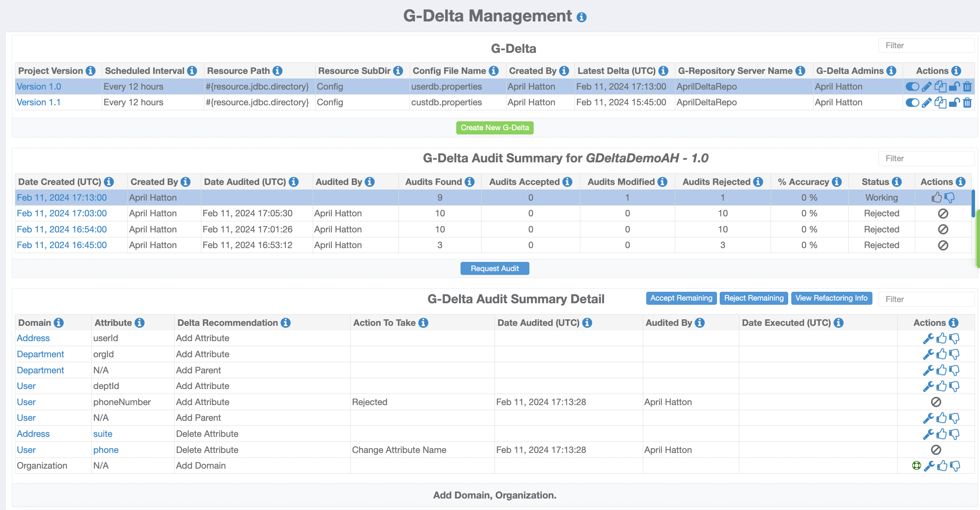Click audit summary table vertical scrollbar
The image size is (980, 510).
point(973,203)
